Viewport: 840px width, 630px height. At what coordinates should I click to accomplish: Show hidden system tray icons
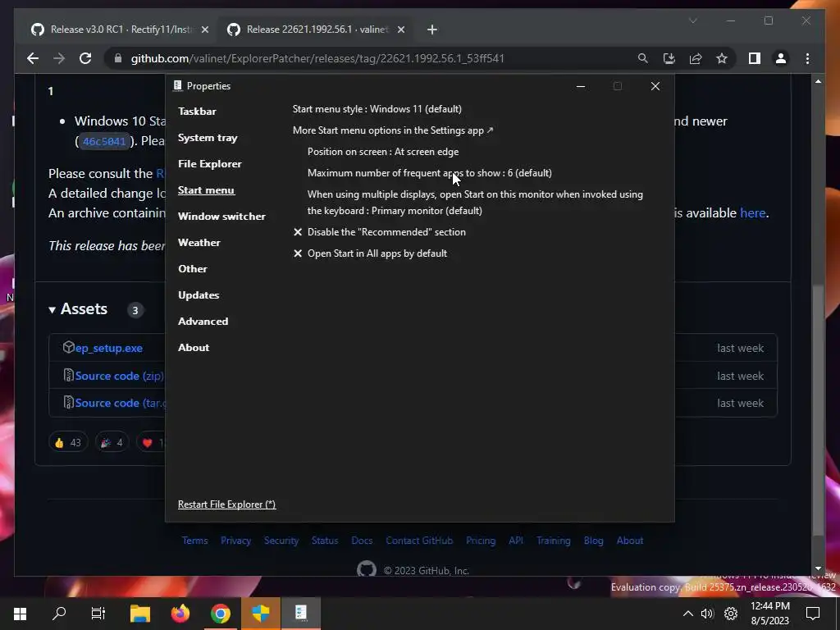pyautogui.click(x=688, y=614)
